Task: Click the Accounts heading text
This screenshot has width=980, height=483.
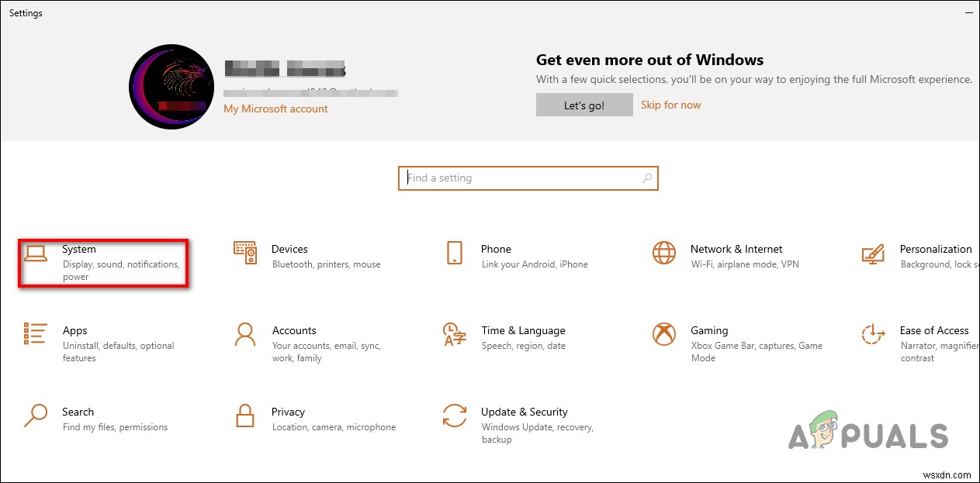Action: [294, 330]
